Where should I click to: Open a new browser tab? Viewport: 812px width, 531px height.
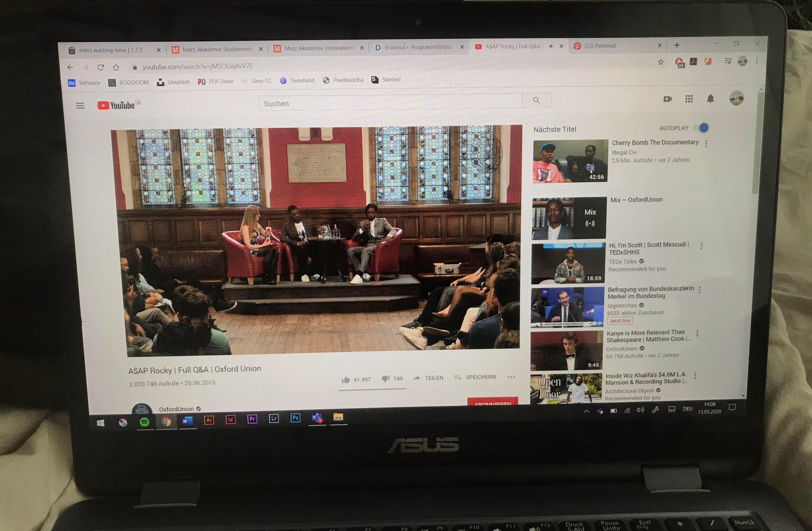[x=676, y=45]
